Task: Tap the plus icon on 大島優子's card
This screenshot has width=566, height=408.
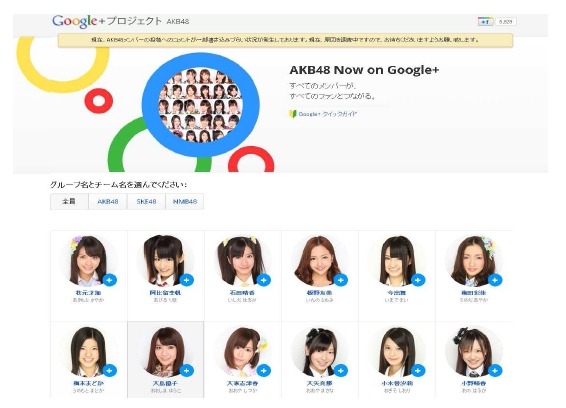Action: click(187, 370)
